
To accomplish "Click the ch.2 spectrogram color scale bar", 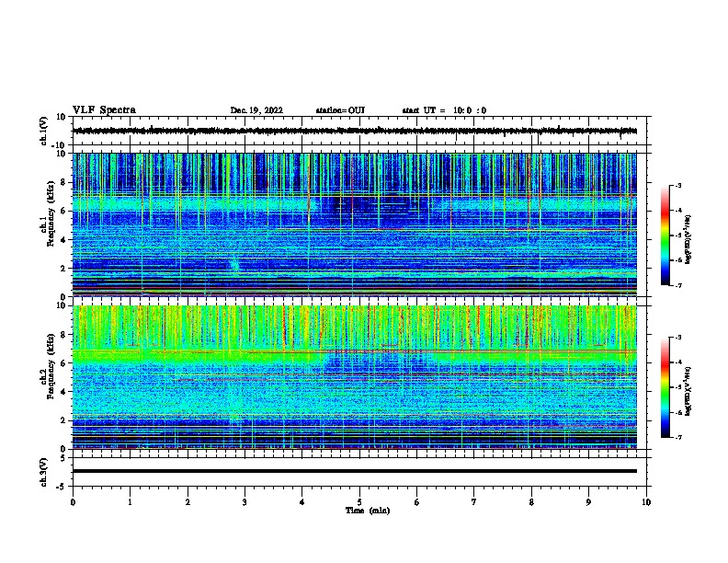I will tap(665, 387).
